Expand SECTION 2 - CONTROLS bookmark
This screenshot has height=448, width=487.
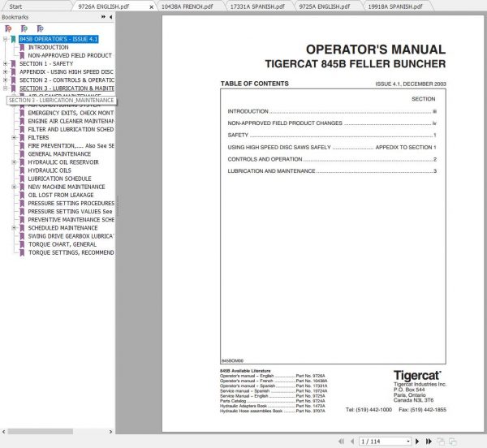tap(6, 80)
